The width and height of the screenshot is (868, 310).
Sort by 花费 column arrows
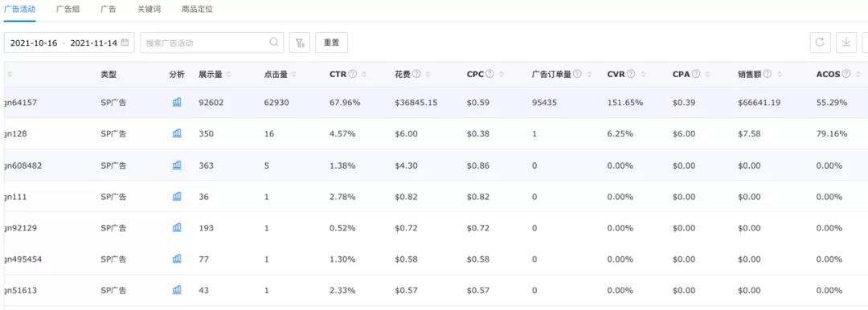point(427,74)
